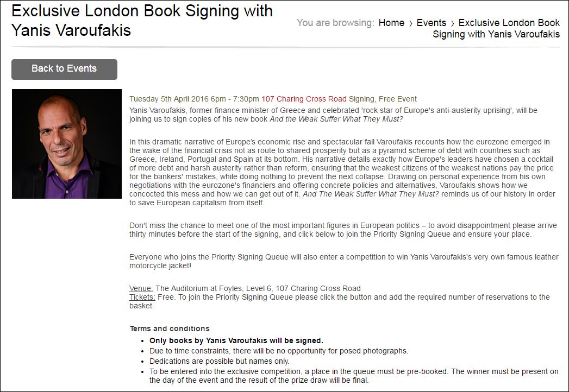Click the "You are browsing:" label
This screenshot has height=392, width=569.
pyautogui.click(x=335, y=23)
